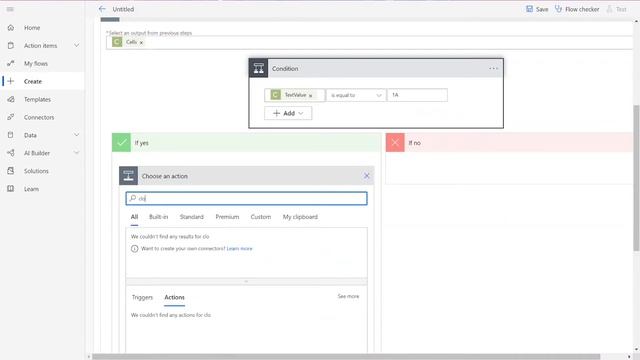Click the Choose an action header icon

(128, 176)
